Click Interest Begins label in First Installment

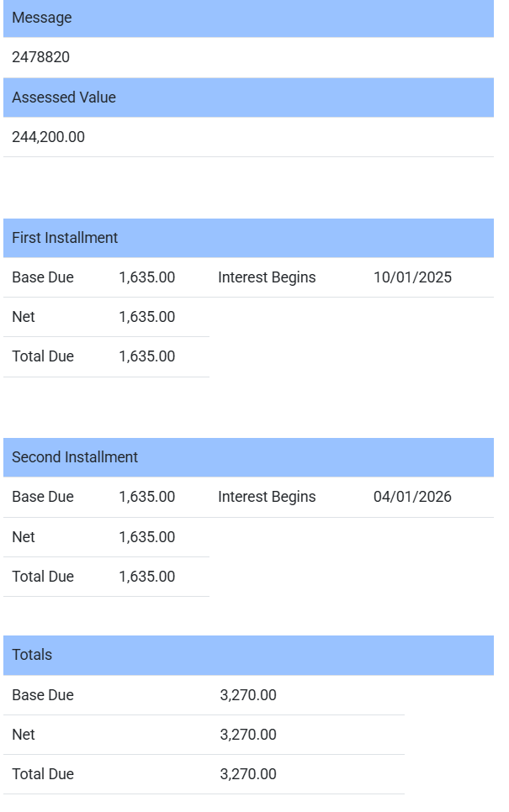tap(267, 277)
